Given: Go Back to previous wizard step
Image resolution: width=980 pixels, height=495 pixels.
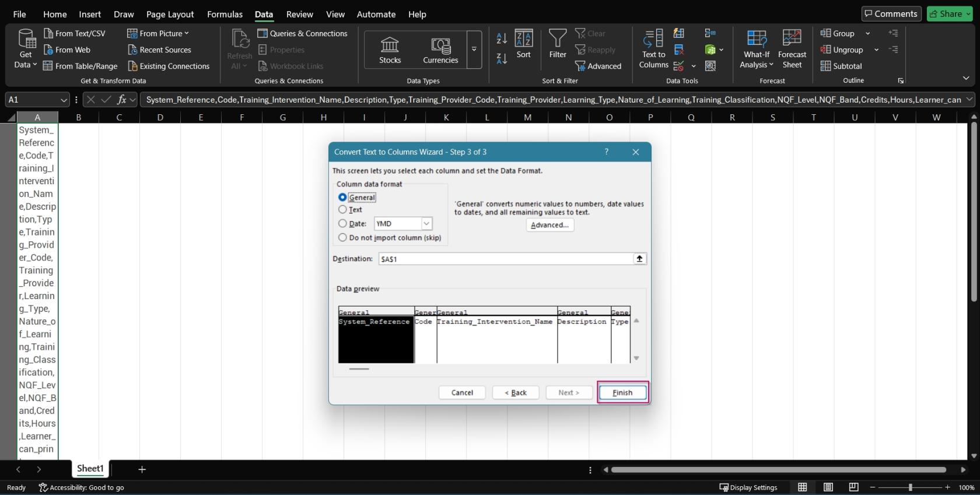Looking at the screenshot, I should [516, 392].
